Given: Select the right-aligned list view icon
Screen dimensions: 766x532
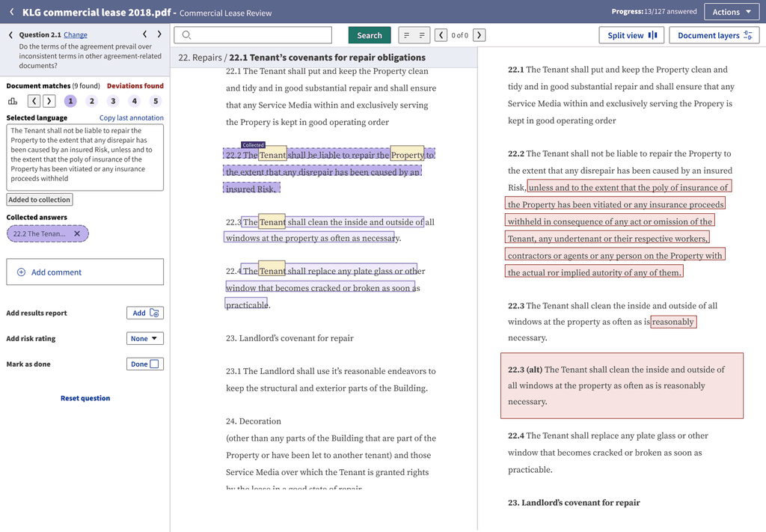Looking at the screenshot, I should pyautogui.click(x=422, y=35).
